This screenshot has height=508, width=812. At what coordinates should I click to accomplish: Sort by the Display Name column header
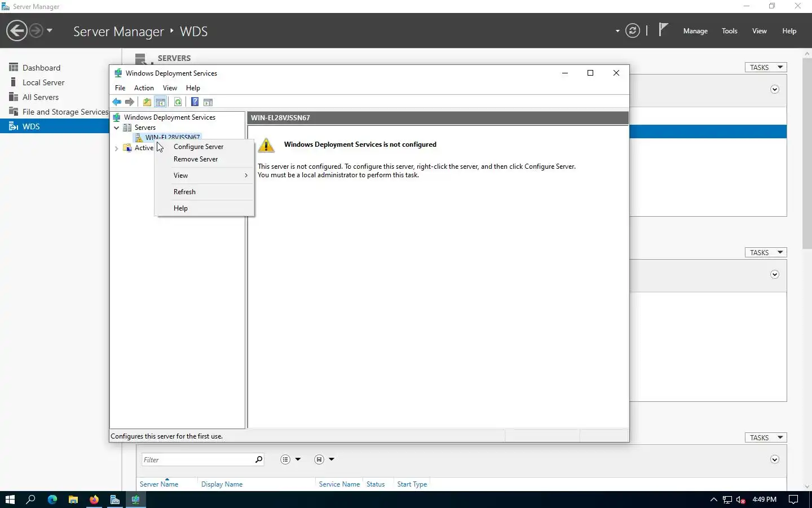coord(222,484)
